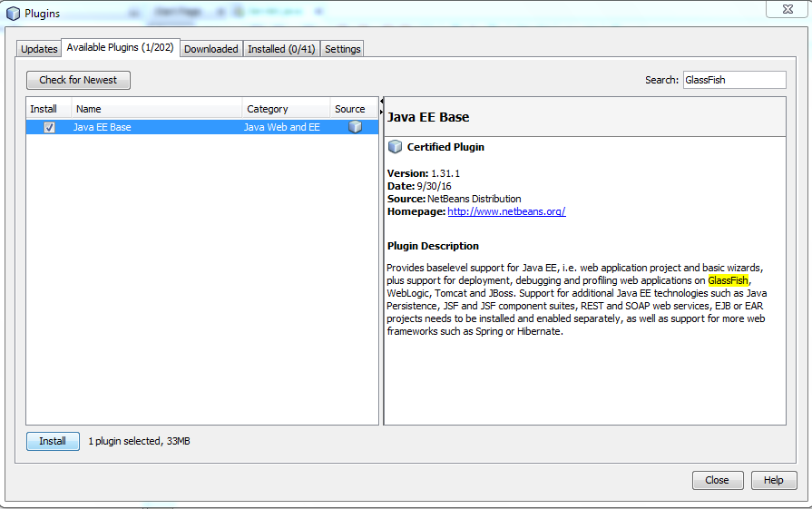Screen dimensions: 812x509
Task: Click the Install button
Action: click(x=53, y=441)
